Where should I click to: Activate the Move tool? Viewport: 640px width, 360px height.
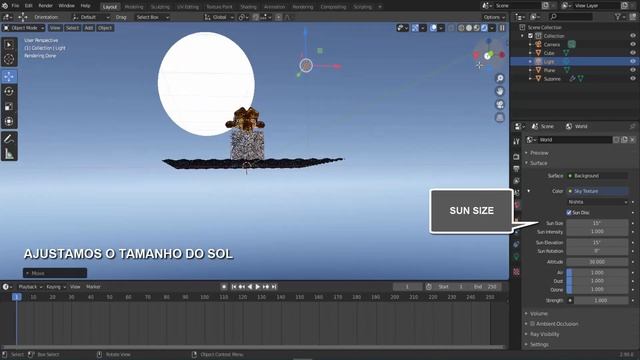pos(9,76)
